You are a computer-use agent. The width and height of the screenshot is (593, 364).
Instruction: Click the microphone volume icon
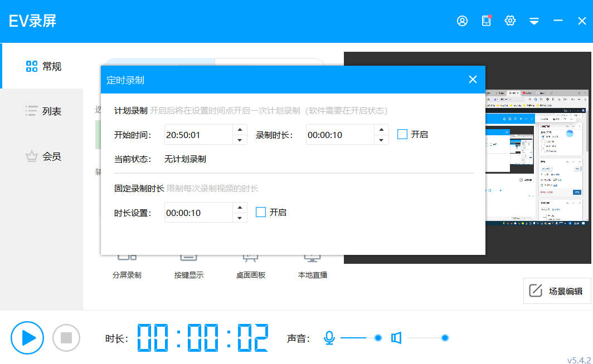[329, 338]
